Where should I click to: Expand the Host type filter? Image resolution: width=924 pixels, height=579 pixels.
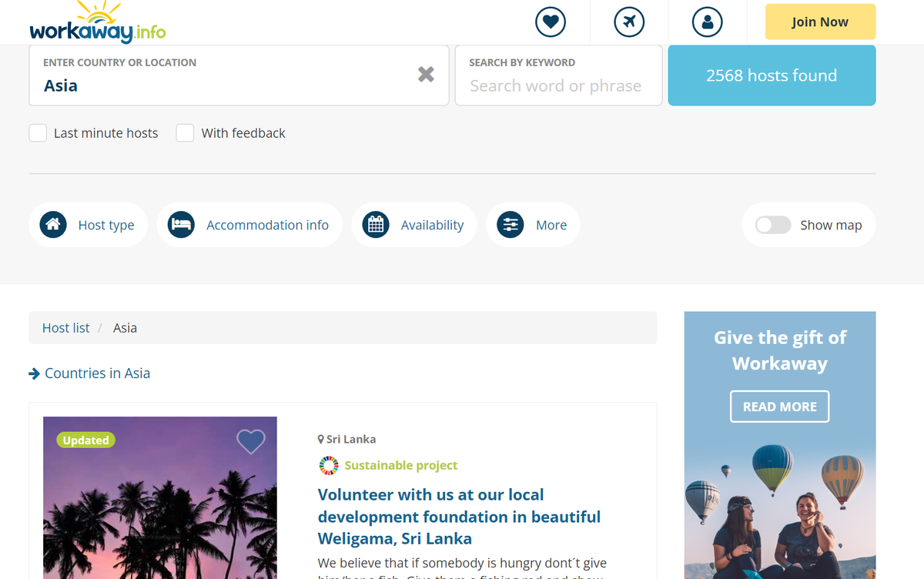coord(88,225)
